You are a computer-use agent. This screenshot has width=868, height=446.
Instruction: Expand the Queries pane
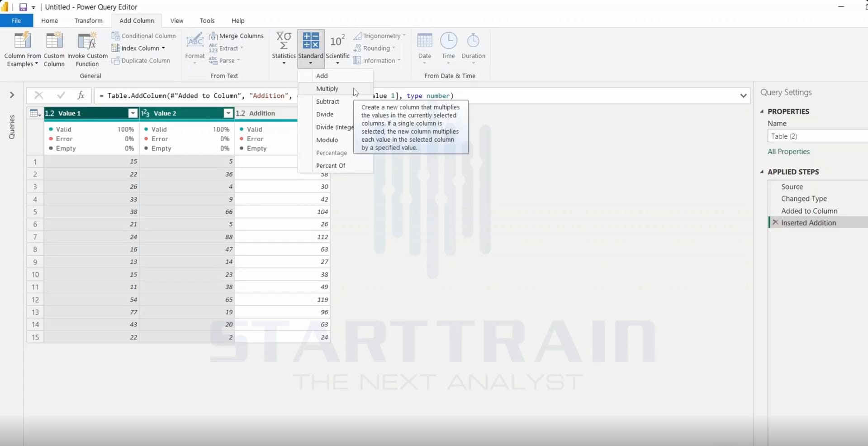[x=12, y=95]
